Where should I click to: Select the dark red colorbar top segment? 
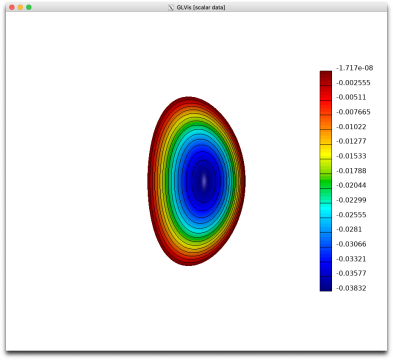pyautogui.click(x=326, y=78)
